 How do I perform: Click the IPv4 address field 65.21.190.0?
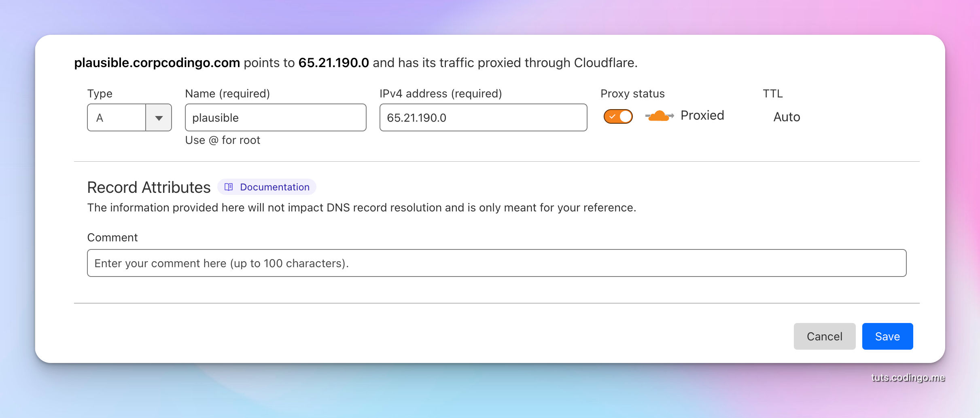[483, 118]
